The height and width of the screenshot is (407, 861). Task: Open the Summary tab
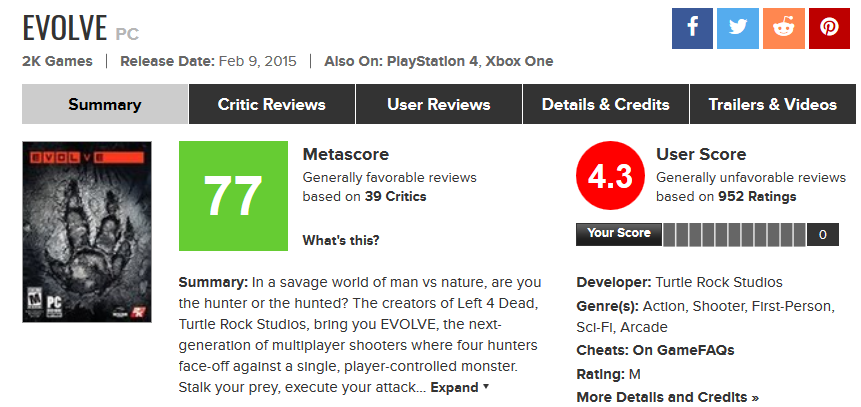point(105,104)
